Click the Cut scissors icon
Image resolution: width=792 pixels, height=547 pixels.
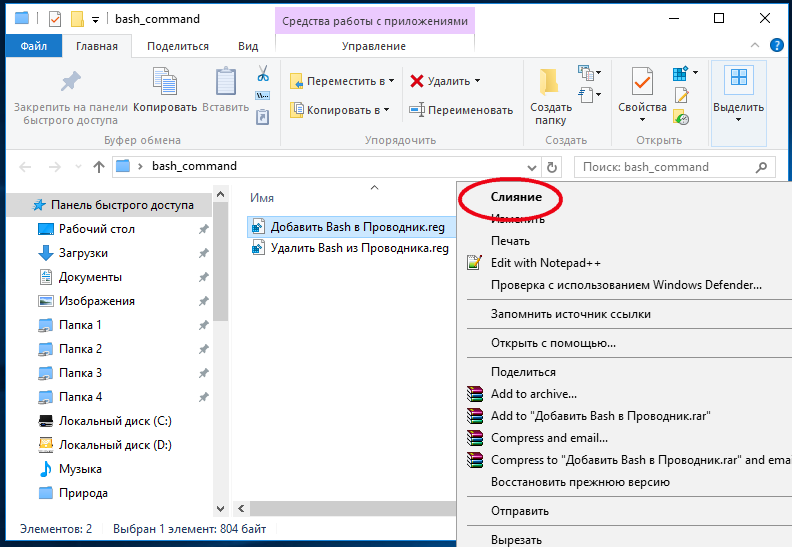[263, 73]
